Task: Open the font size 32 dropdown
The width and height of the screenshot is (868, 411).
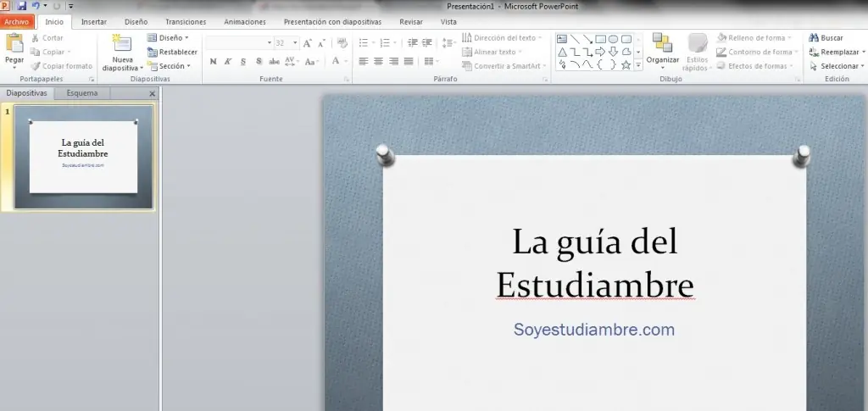Action: click(296, 43)
